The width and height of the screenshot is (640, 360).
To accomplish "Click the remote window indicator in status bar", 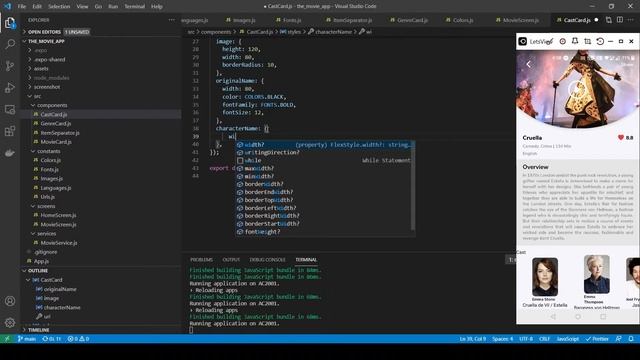I will click(x=7, y=339).
